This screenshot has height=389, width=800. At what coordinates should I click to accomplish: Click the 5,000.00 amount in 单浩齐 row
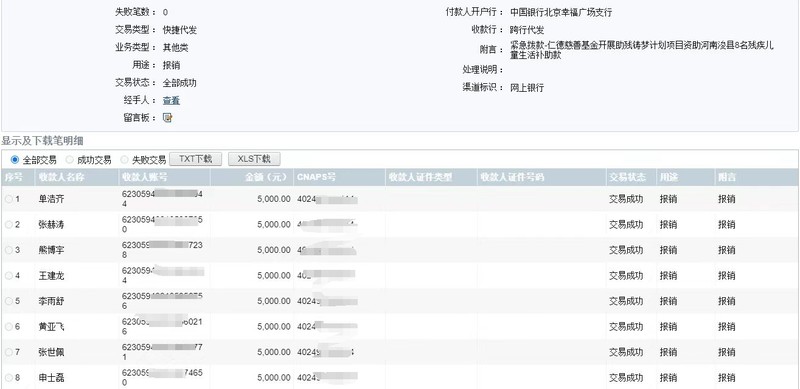click(x=274, y=199)
